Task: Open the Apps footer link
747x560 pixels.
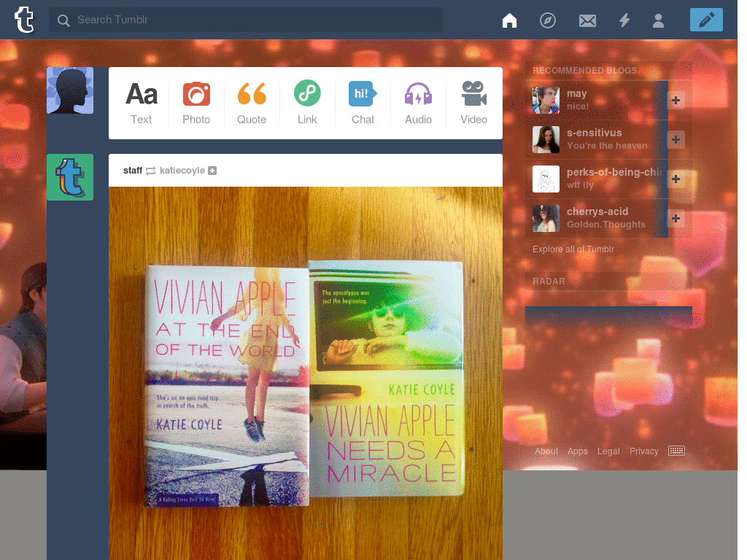Action: click(578, 451)
